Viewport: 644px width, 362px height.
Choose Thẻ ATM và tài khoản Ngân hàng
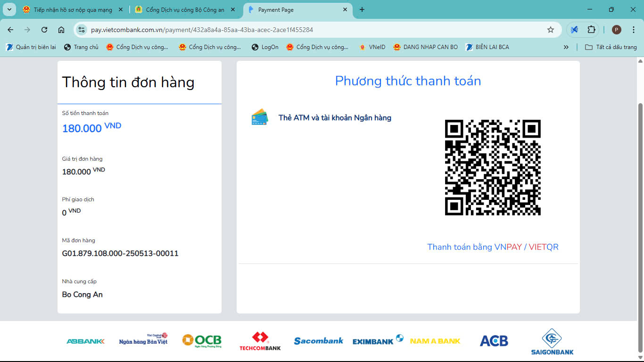click(x=335, y=118)
